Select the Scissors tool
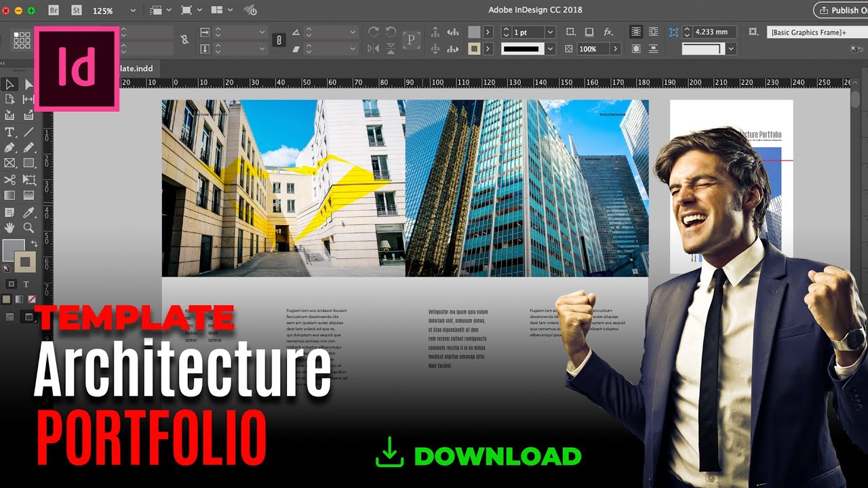868x488 pixels. click(9, 180)
